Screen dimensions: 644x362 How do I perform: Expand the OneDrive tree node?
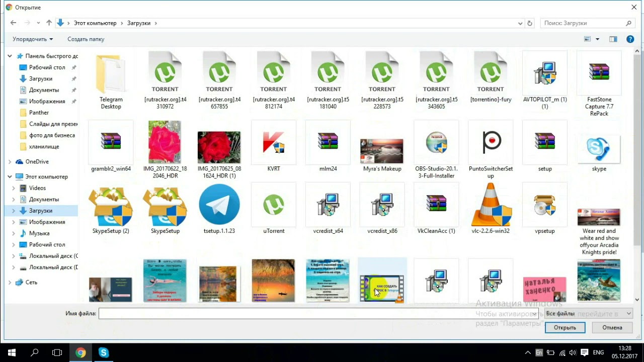click(10, 162)
